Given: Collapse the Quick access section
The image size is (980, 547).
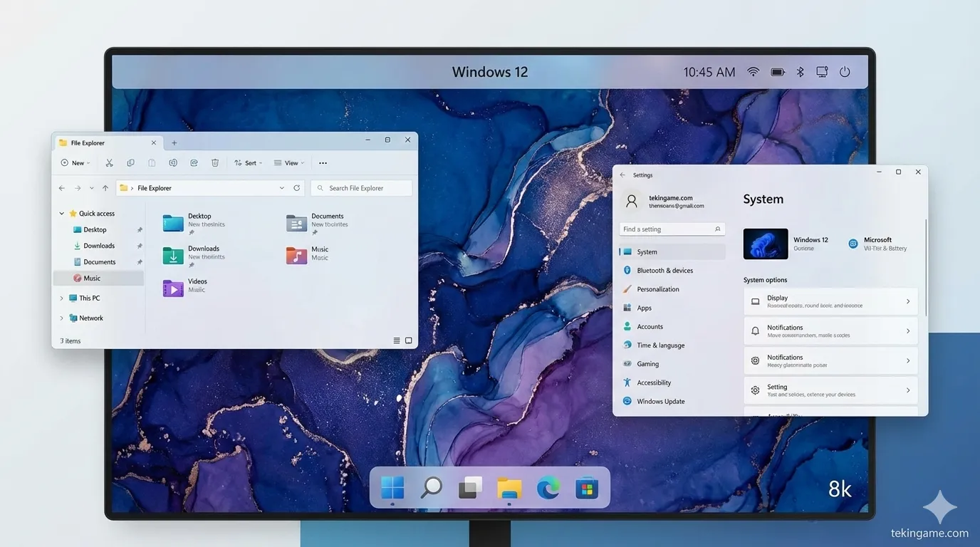Looking at the screenshot, I should [62, 214].
